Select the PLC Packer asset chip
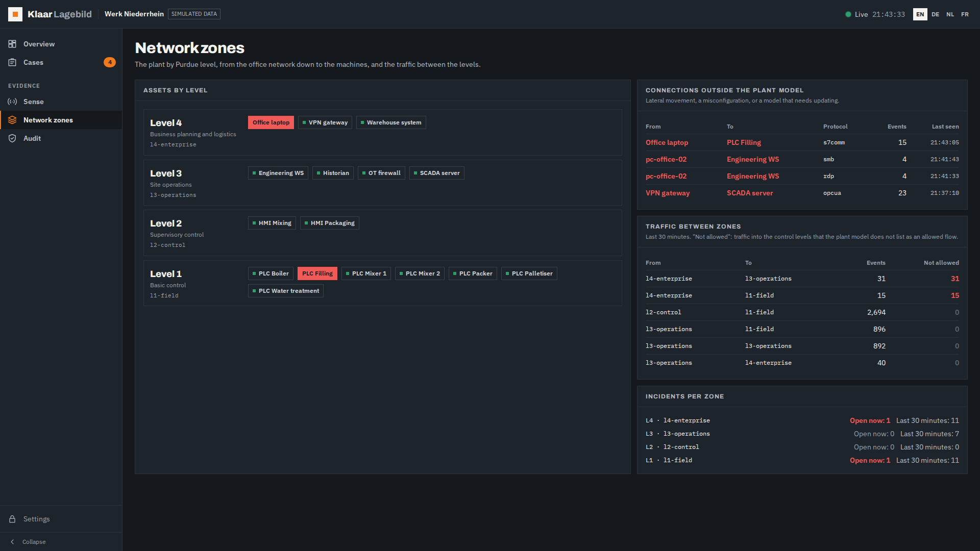Viewport: 980px width, 551px height. [473, 273]
